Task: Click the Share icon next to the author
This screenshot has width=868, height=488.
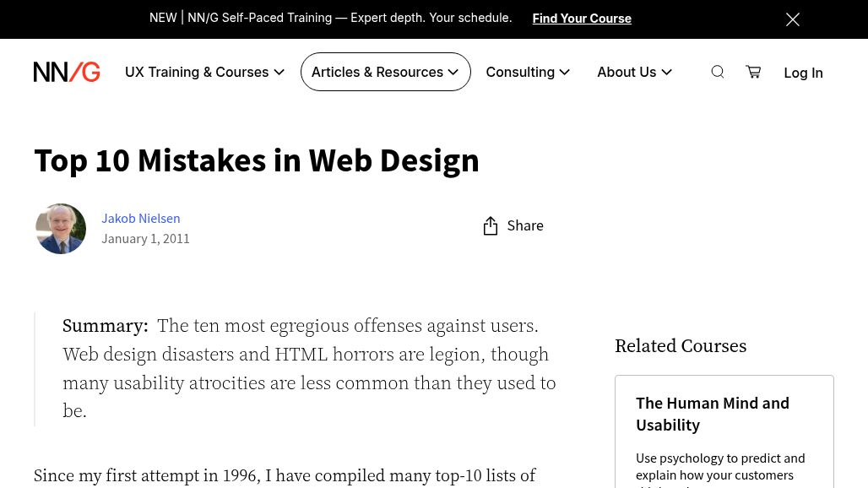Action: tap(491, 225)
